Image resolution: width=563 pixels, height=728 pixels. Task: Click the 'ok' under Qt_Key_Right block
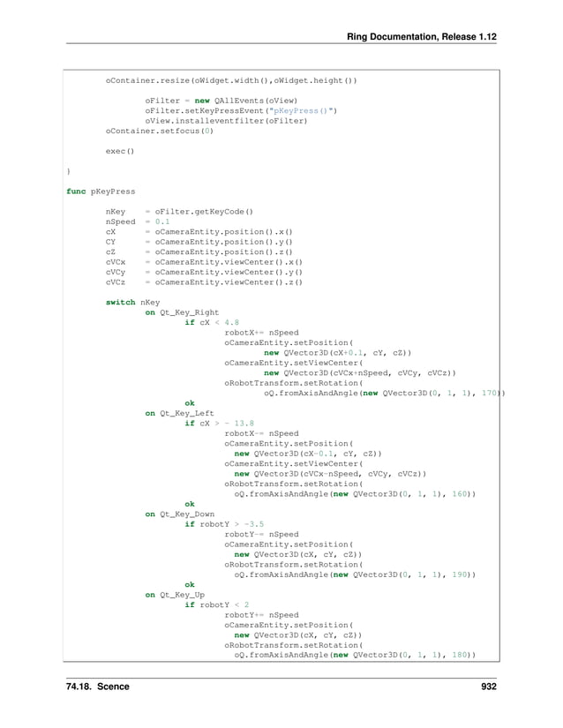pos(190,403)
